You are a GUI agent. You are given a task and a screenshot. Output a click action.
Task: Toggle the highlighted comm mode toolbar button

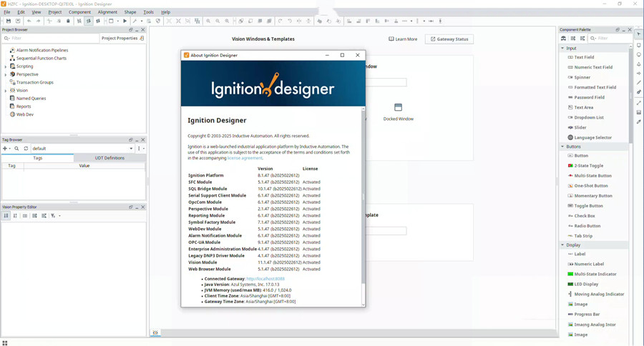tap(88, 21)
